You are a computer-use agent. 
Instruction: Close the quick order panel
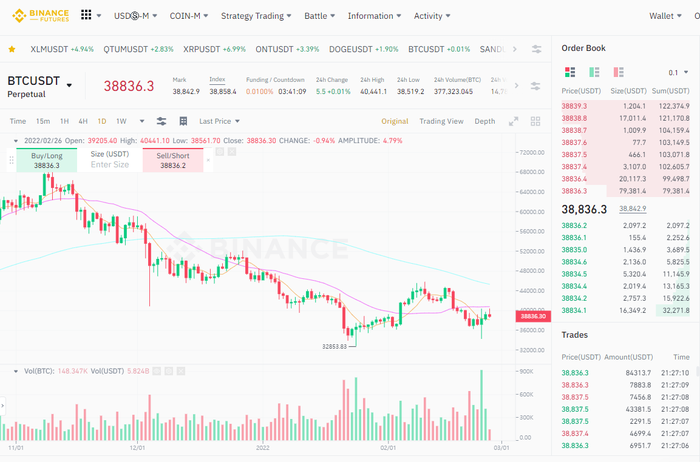208,160
